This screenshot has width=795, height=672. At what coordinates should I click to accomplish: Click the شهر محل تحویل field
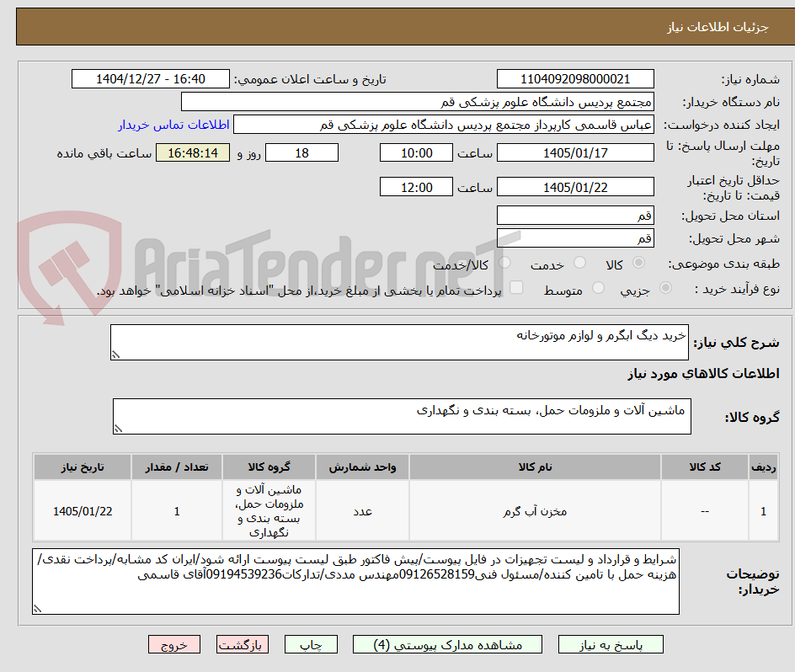575,237
